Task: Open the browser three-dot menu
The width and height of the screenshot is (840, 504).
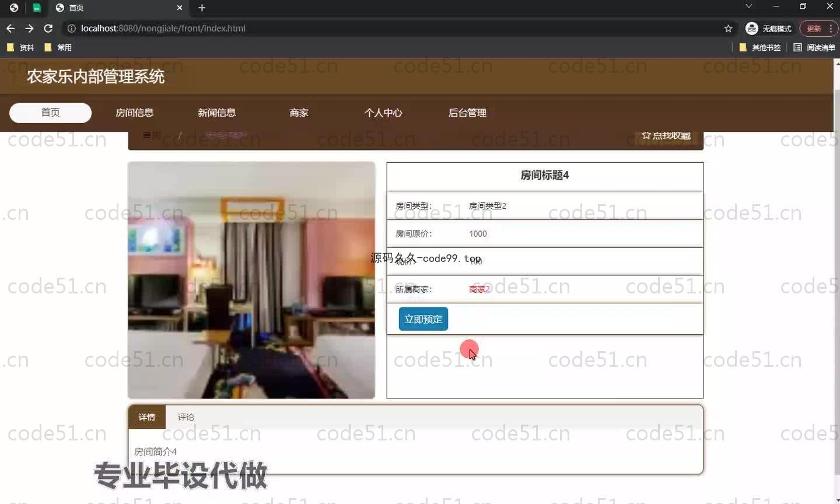Action: (831, 28)
